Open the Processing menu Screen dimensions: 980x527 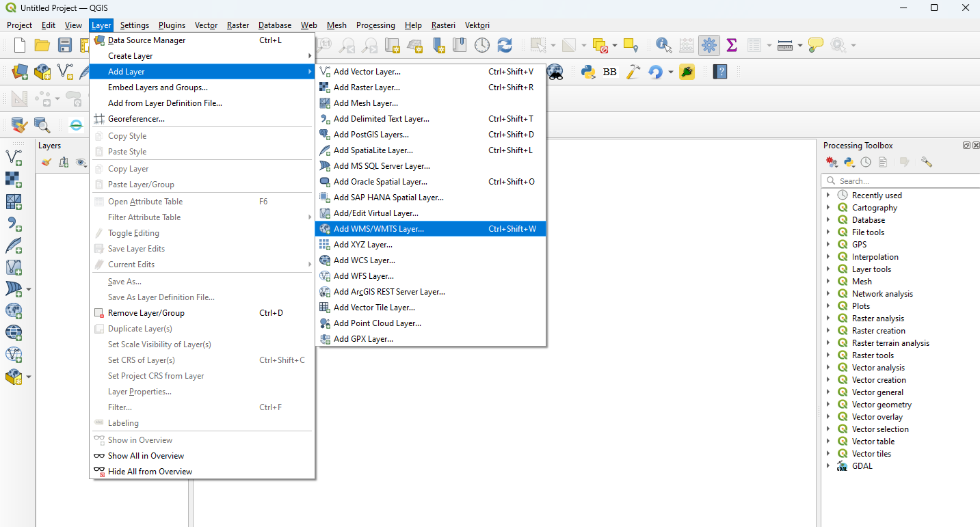pyautogui.click(x=375, y=25)
